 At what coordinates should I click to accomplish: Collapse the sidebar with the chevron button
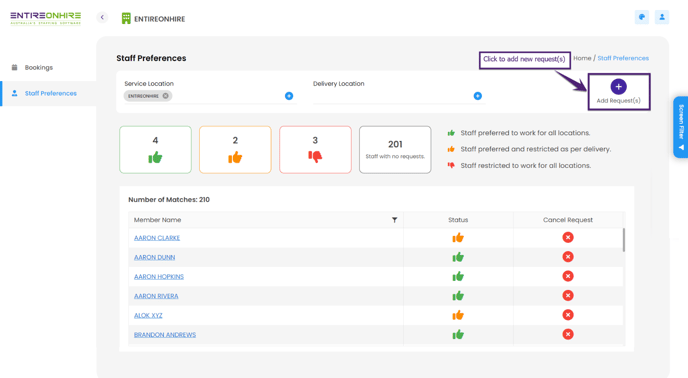click(x=102, y=18)
